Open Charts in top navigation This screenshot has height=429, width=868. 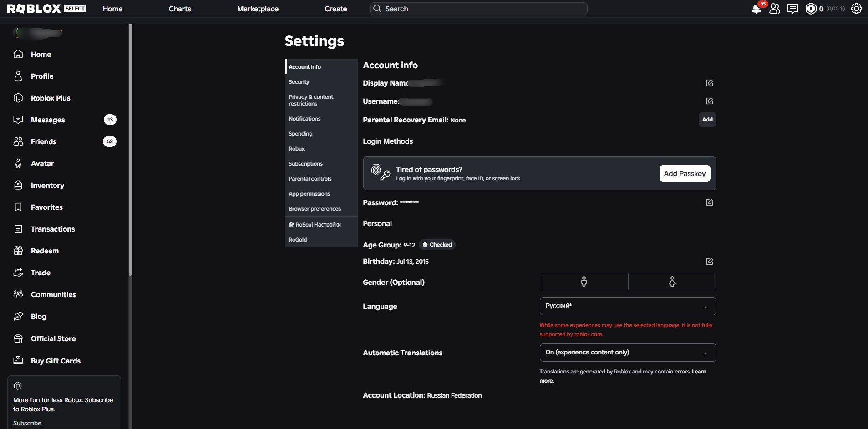[x=180, y=9]
